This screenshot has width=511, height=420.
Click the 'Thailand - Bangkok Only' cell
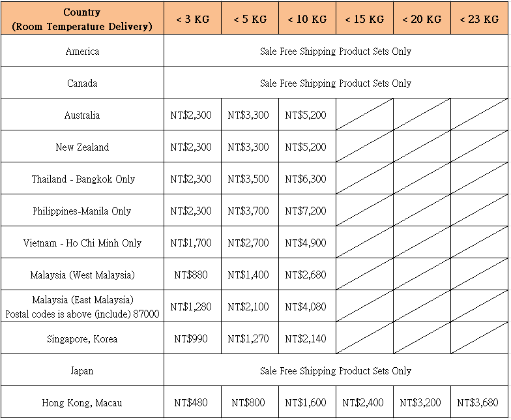click(82, 179)
